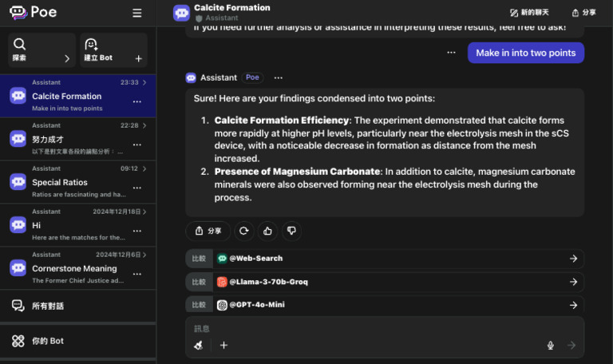Click the thumbs up icon
Screen dimensions: 613x364
tap(267, 231)
